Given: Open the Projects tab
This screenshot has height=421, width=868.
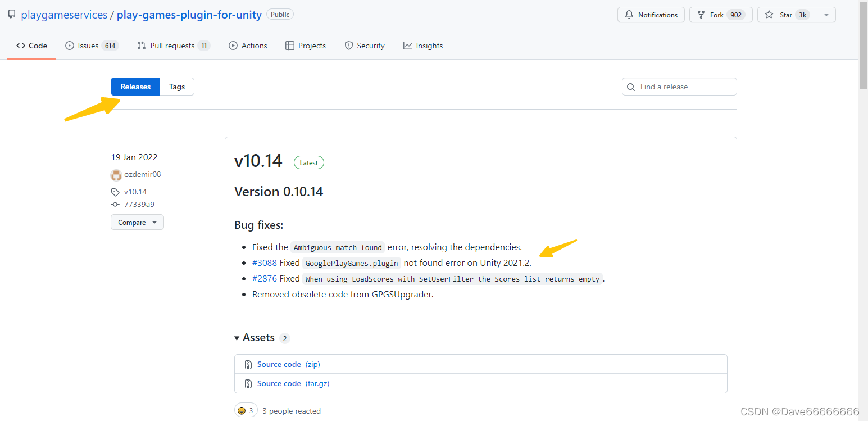Looking at the screenshot, I should click(x=306, y=46).
